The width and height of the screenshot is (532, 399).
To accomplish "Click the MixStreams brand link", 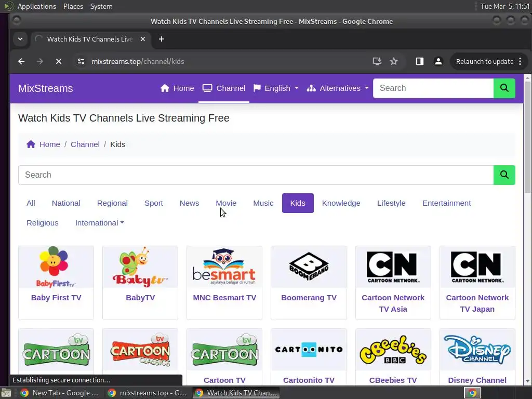I will tap(46, 88).
